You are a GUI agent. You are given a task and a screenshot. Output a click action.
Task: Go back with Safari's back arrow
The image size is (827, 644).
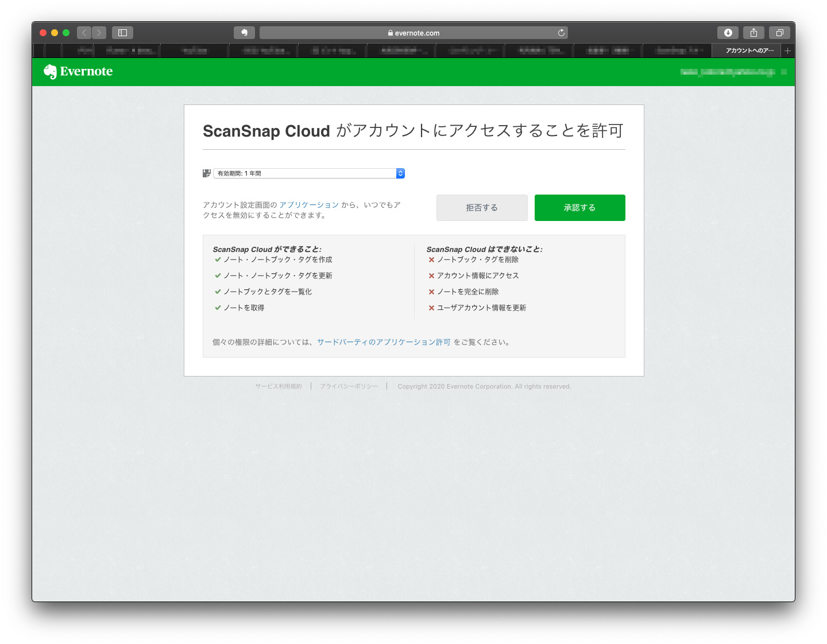[x=84, y=33]
